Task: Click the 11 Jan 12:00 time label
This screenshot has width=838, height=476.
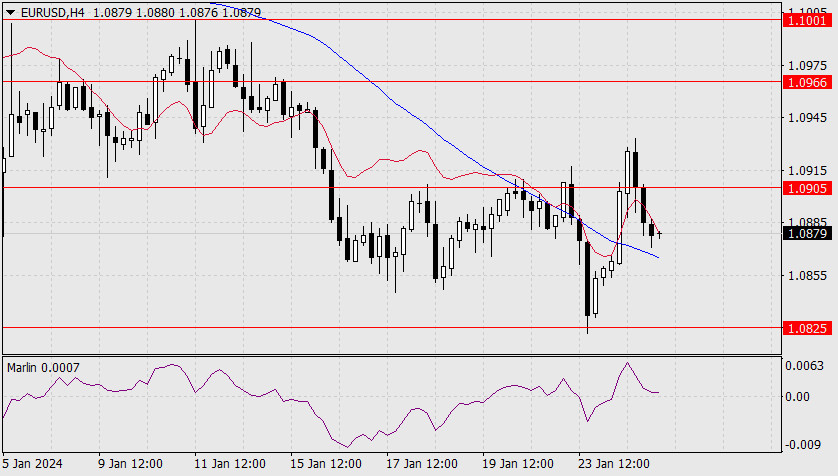Action: pos(229,463)
